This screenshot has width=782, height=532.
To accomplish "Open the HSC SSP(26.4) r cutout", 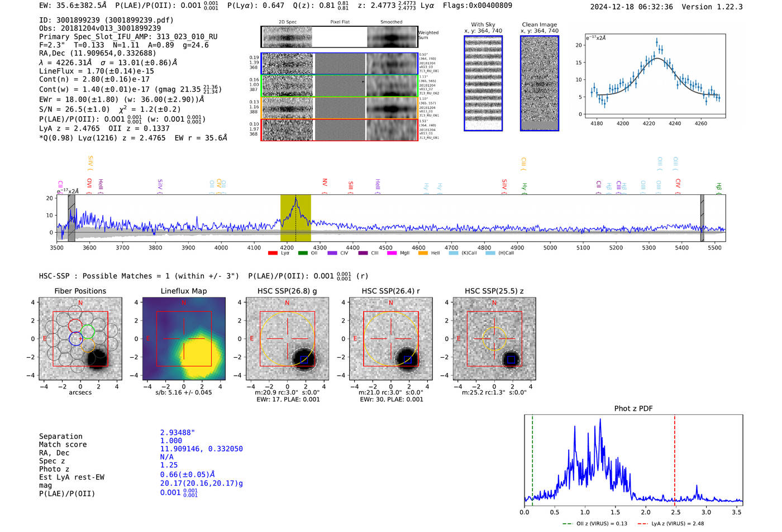I will point(391,339).
